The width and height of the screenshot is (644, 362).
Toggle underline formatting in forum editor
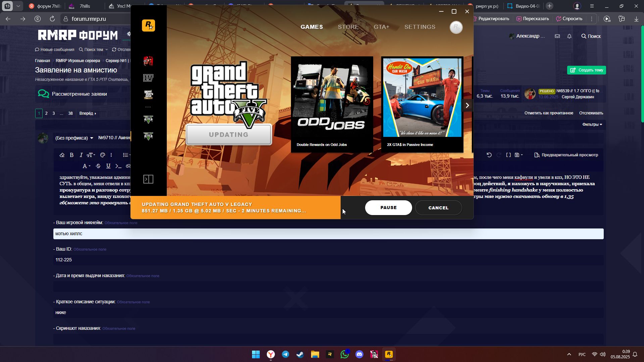click(x=108, y=166)
